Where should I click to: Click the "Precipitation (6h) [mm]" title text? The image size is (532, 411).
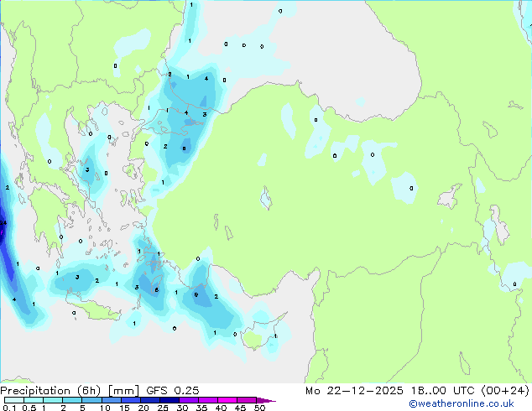coord(70,391)
